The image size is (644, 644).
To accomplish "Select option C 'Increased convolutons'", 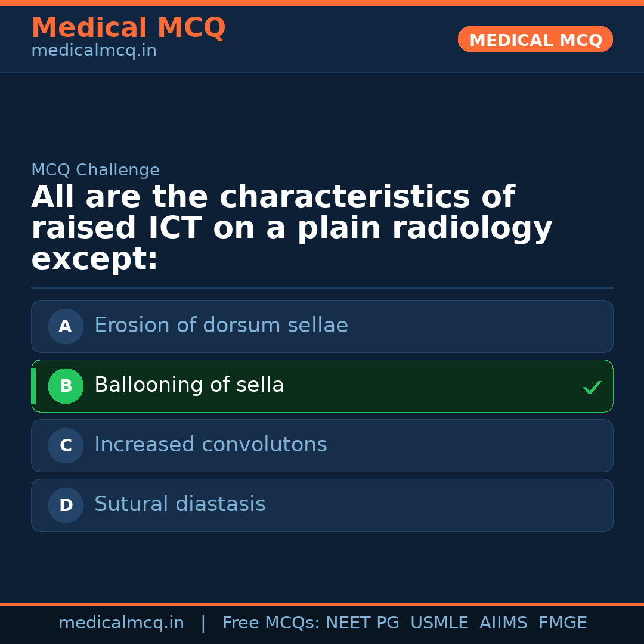I will click(x=322, y=445).
